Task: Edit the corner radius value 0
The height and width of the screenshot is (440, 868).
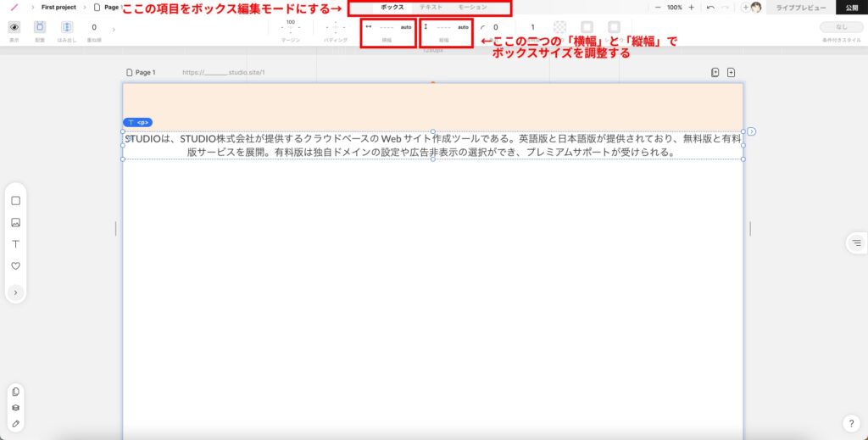Action: 495,27
